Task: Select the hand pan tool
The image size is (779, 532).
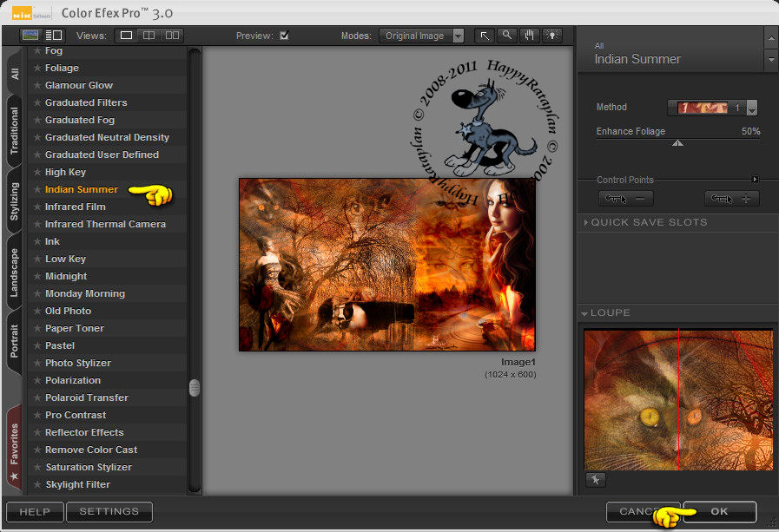Action: click(530, 36)
